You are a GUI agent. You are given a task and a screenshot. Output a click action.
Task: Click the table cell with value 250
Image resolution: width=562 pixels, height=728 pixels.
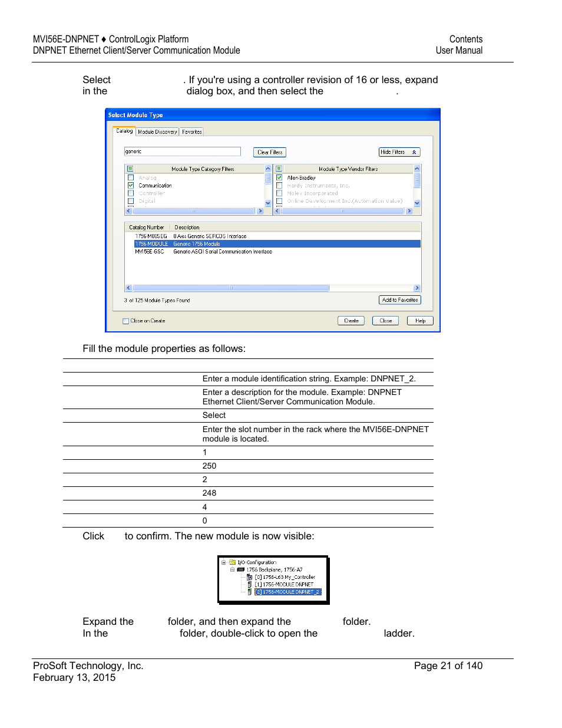pyautogui.click(x=209, y=466)
